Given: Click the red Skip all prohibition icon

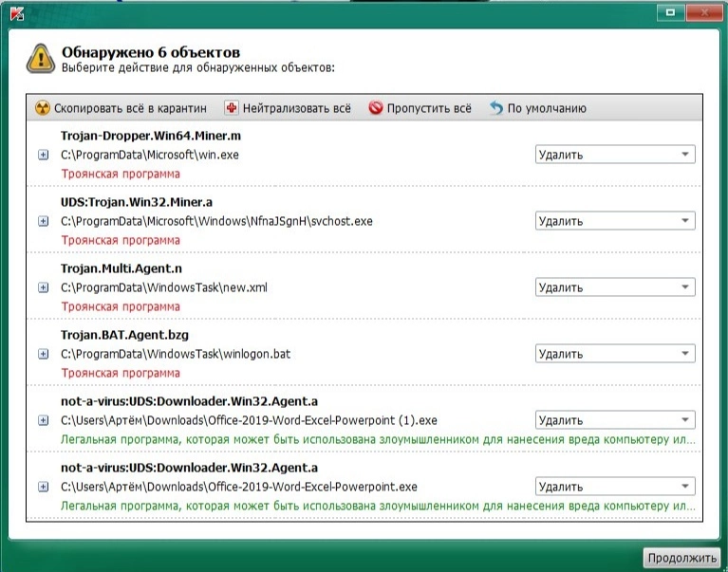Looking at the screenshot, I should (x=375, y=108).
